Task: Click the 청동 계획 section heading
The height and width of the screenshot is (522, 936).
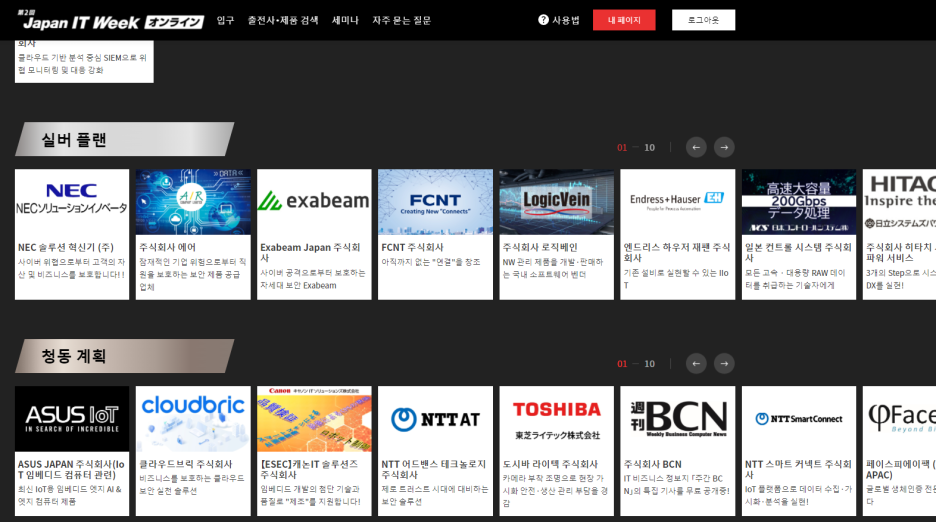Action: (x=73, y=356)
